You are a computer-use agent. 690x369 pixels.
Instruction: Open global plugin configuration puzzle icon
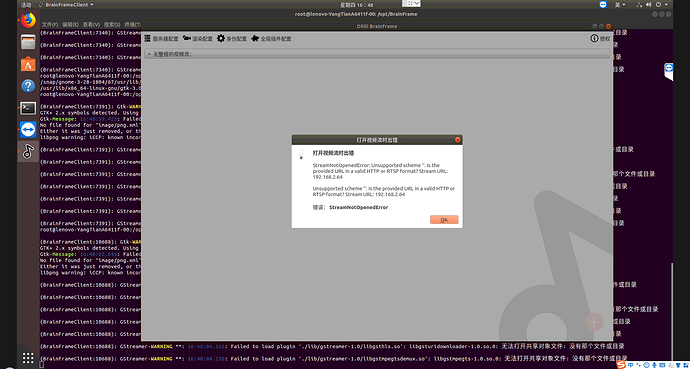tap(255, 39)
